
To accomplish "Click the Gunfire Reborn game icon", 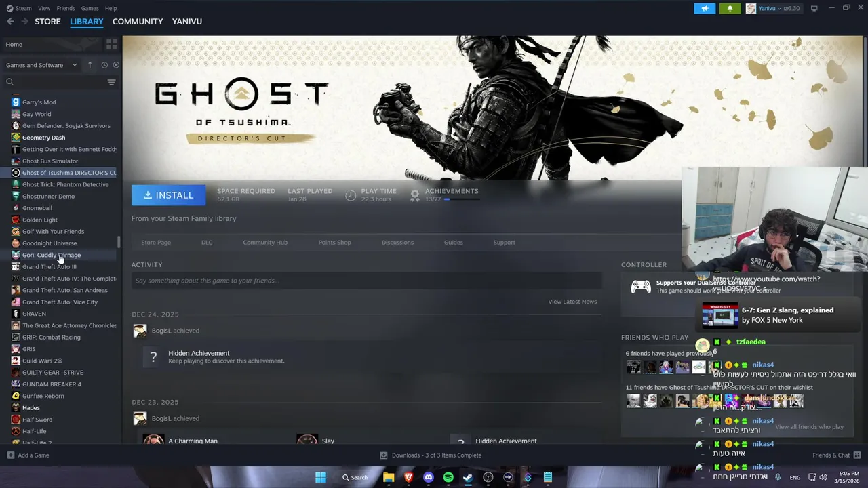I will [x=16, y=396].
